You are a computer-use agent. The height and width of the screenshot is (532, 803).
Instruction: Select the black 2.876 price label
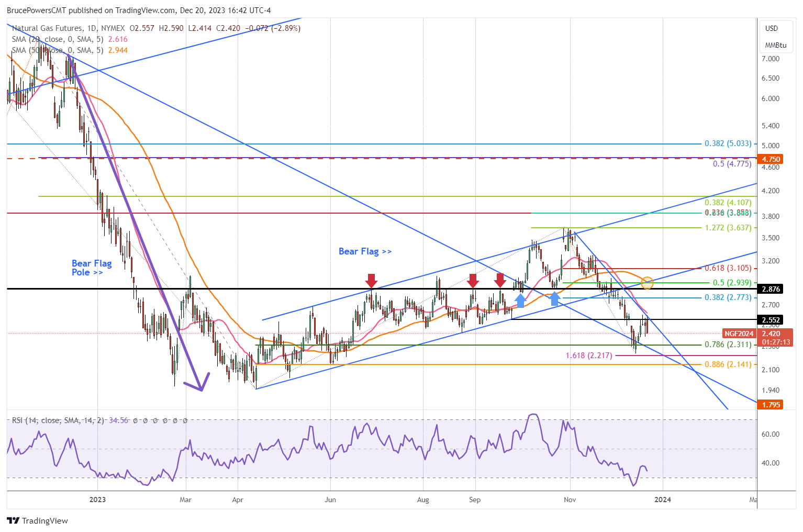(771, 289)
